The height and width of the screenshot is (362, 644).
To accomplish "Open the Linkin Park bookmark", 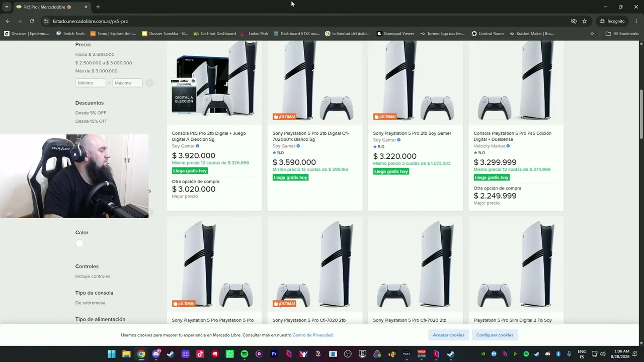I will click(x=255, y=34).
